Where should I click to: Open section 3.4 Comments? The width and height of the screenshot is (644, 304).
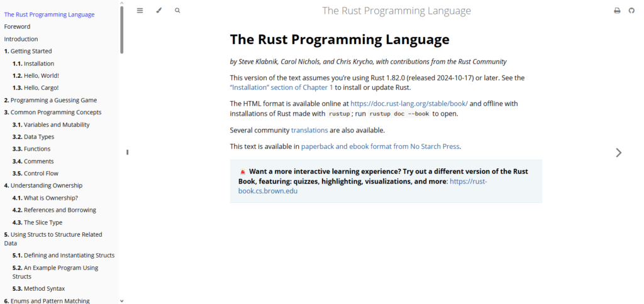point(33,161)
